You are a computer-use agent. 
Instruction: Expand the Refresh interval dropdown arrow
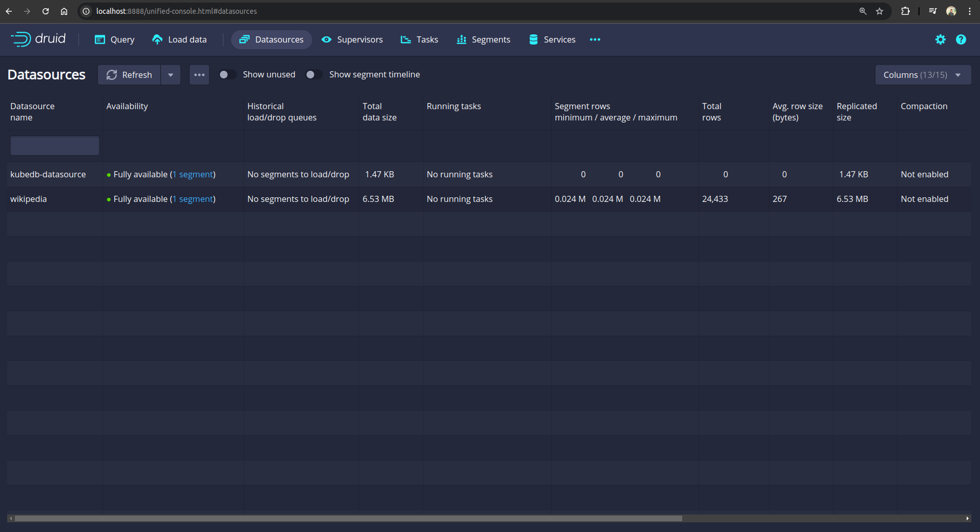(x=171, y=75)
